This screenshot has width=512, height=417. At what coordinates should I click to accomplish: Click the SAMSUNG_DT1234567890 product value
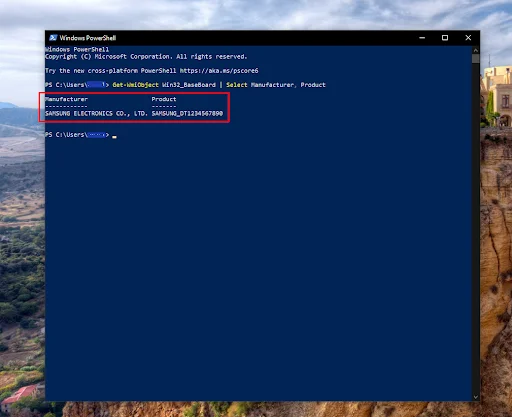tap(187, 113)
